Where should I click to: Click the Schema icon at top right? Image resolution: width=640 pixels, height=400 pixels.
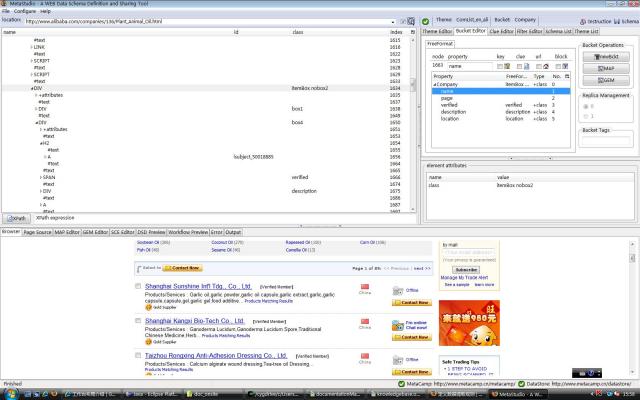(x=617, y=22)
